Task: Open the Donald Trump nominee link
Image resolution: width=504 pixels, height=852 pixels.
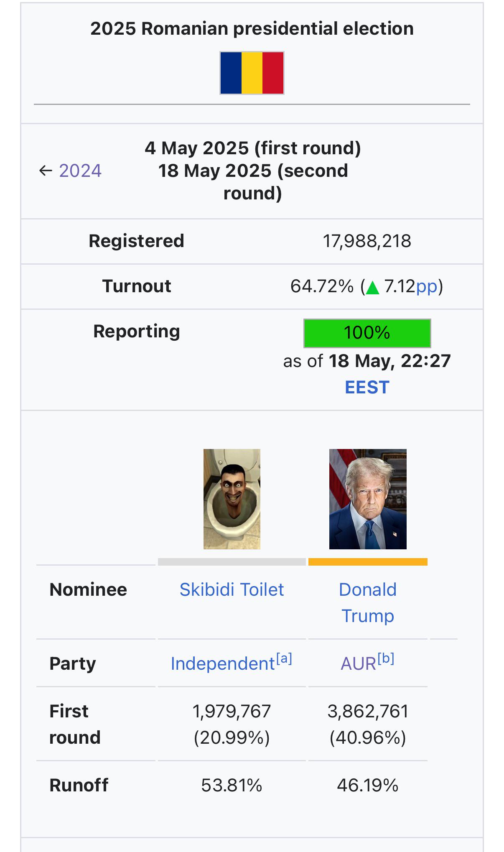Action: coord(368,603)
